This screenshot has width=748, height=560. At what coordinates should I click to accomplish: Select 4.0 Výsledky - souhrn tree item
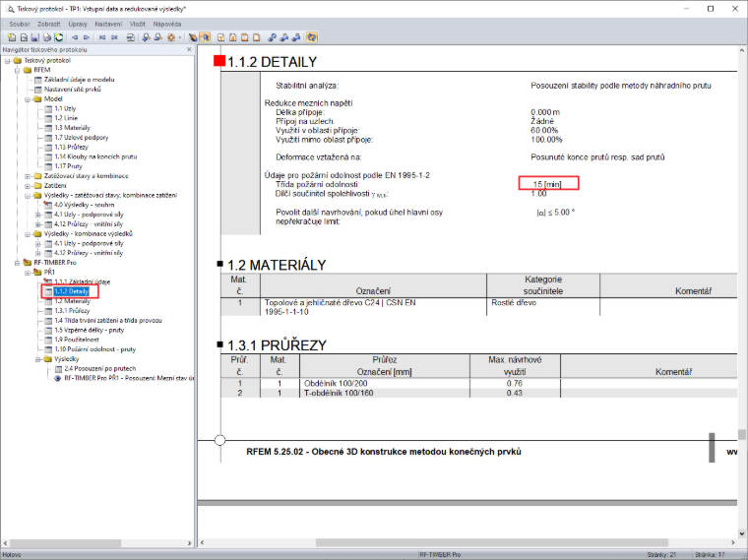pos(84,205)
